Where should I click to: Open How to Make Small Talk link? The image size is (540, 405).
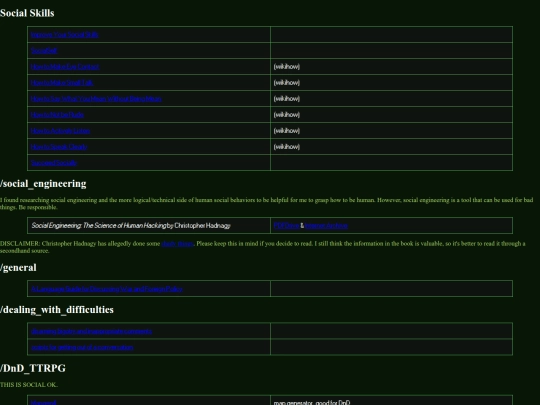(x=62, y=83)
